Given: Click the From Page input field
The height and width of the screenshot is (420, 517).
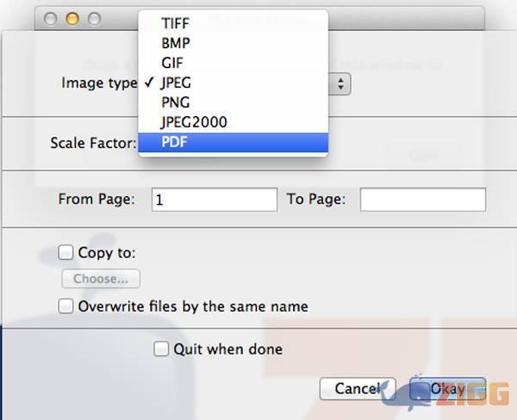Looking at the screenshot, I should click(214, 200).
